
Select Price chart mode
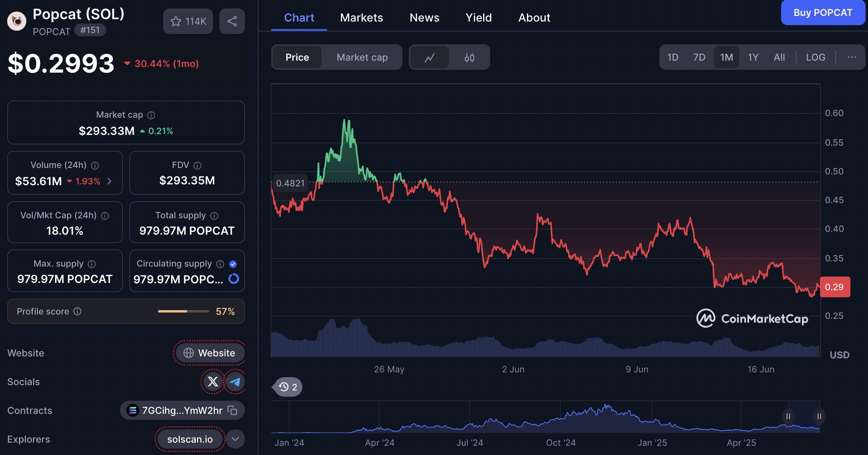tap(297, 57)
